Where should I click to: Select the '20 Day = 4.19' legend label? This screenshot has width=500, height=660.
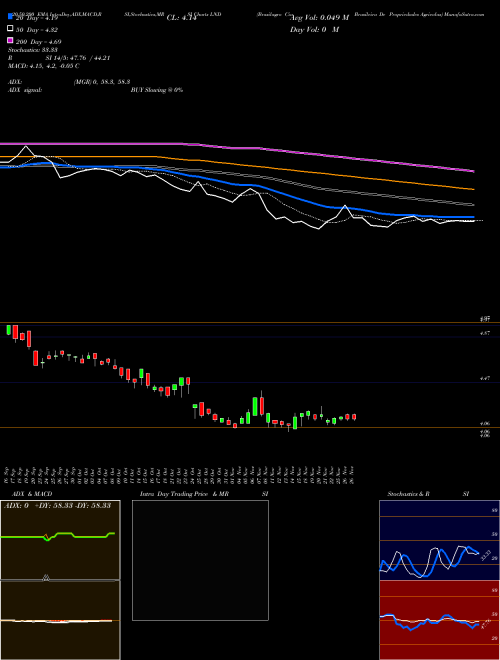pyautogui.click(x=36, y=18)
